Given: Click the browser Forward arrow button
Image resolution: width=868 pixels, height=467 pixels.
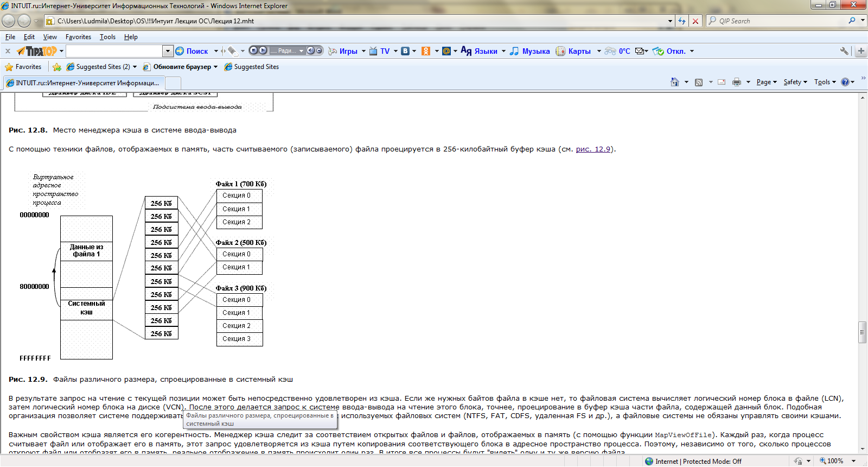Looking at the screenshot, I should pos(24,21).
